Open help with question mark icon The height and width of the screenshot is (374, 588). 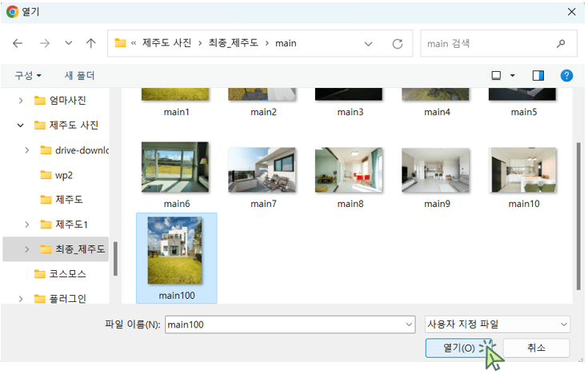pyautogui.click(x=566, y=76)
